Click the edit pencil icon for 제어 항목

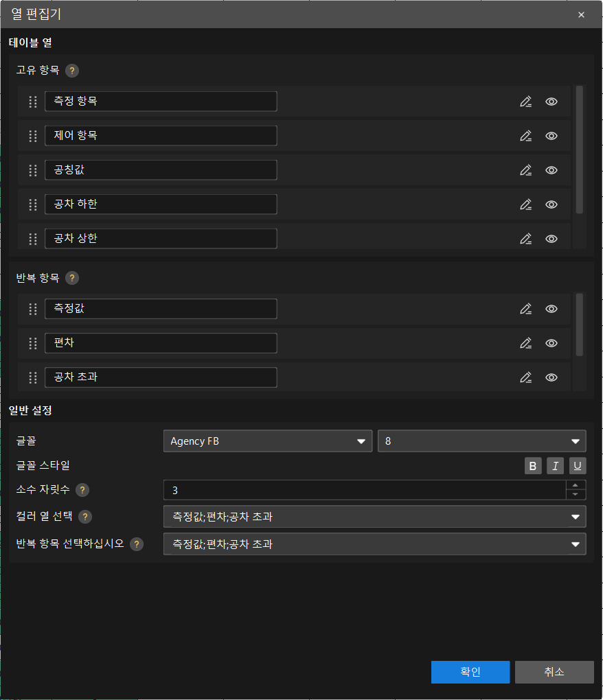tap(525, 136)
